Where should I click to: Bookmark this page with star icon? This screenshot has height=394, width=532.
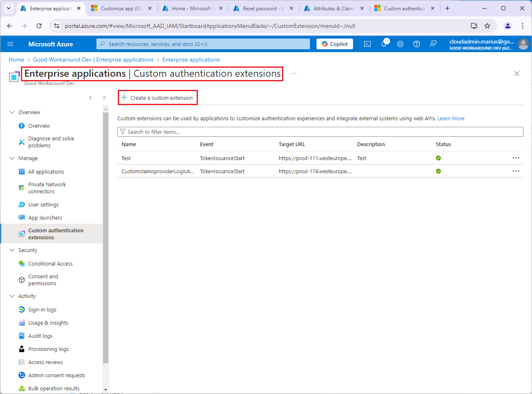point(487,26)
